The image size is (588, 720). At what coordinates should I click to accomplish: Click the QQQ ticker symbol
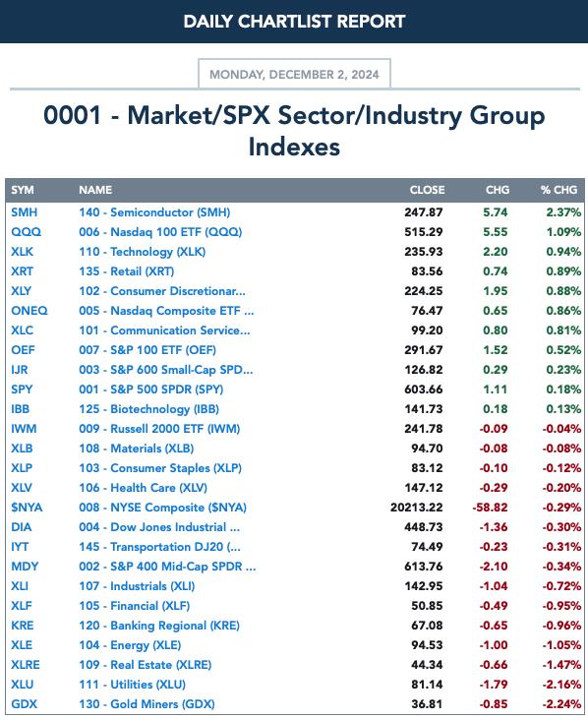coord(27,232)
